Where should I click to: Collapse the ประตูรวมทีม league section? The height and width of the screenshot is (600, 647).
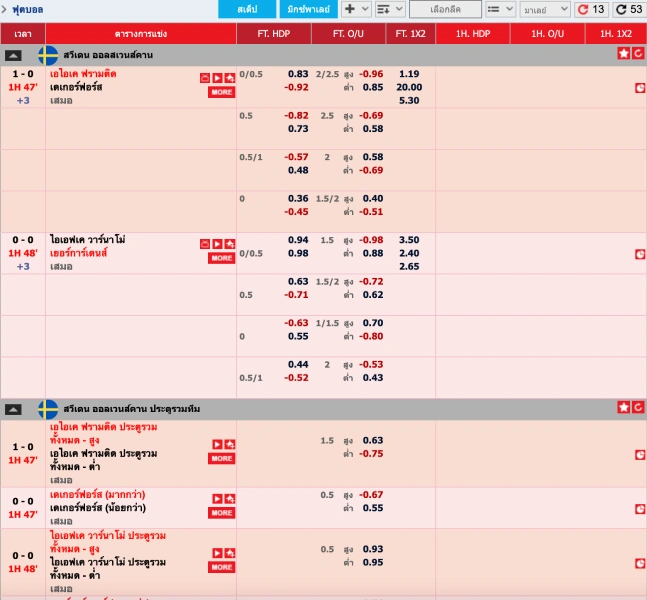pyautogui.click(x=13, y=408)
